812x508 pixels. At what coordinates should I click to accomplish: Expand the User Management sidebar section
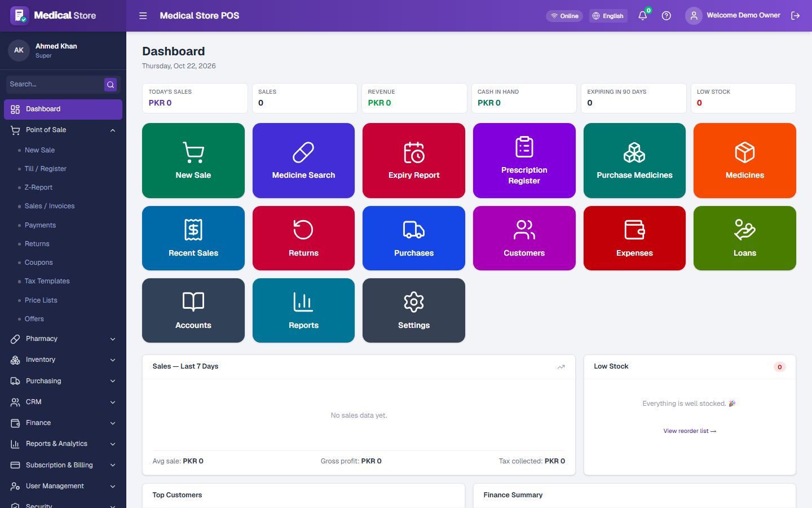63,486
